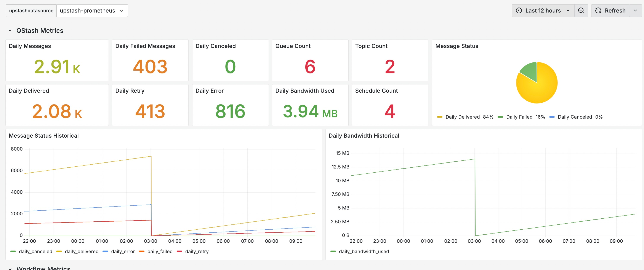Viewport: 644px width, 270px height.
Task: Open the auto-refresh interval dropdown
Action: [636, 11]
